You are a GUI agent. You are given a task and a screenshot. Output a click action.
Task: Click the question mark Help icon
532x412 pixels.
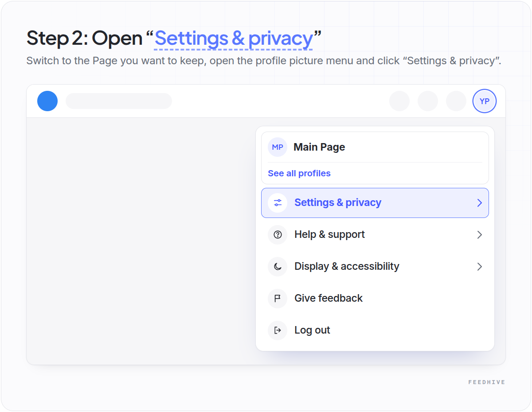(x=278, y=234)
